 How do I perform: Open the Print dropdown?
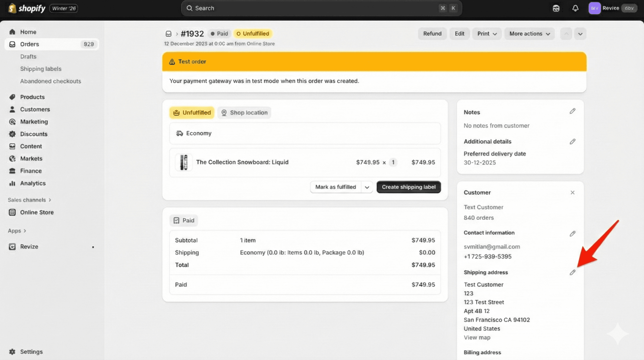pyautogui.click(x=487, y=34)
